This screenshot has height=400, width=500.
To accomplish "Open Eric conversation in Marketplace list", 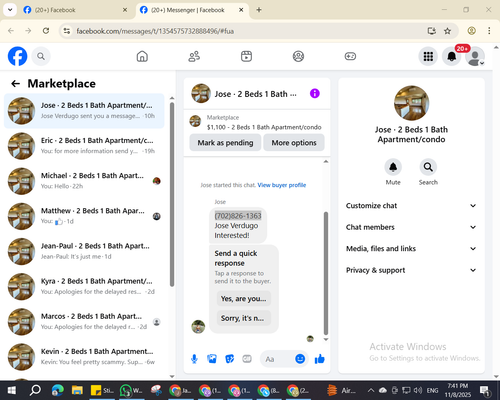I will pyautogui.click(x=84, y=146).
